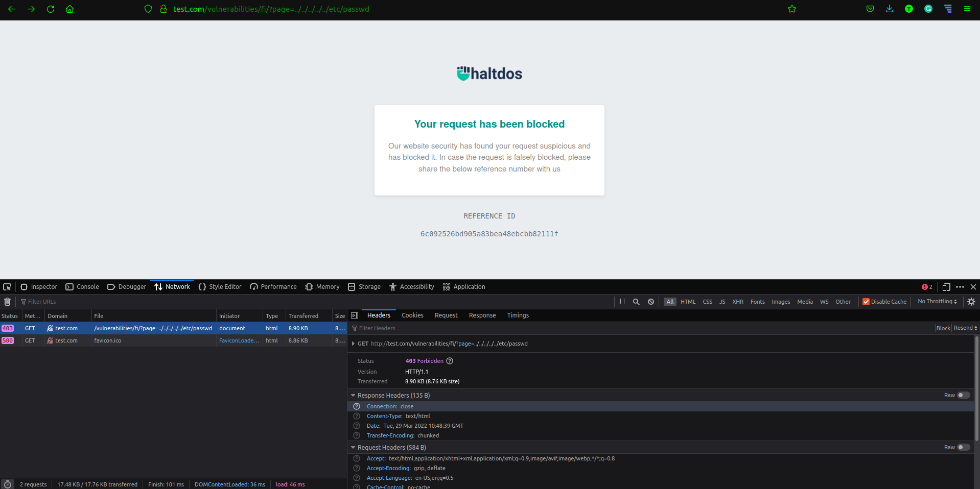Clear network log with trash icon
This screenshot has width=980, height=489.
(7, 302)
